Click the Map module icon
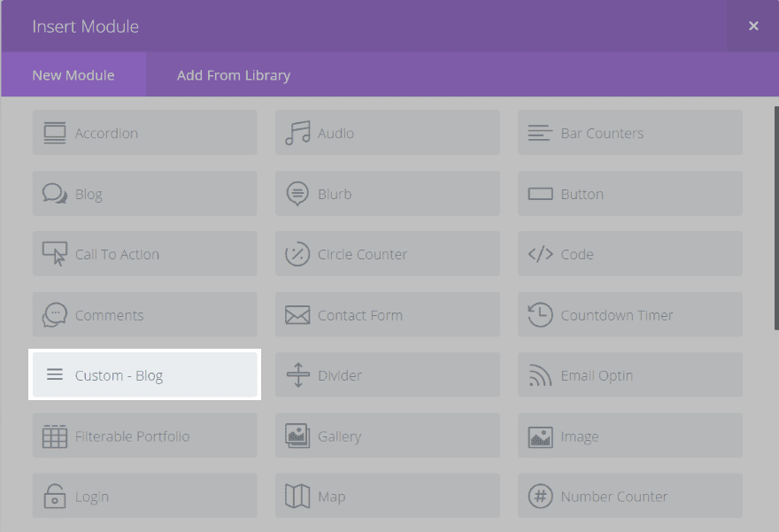 297,497
